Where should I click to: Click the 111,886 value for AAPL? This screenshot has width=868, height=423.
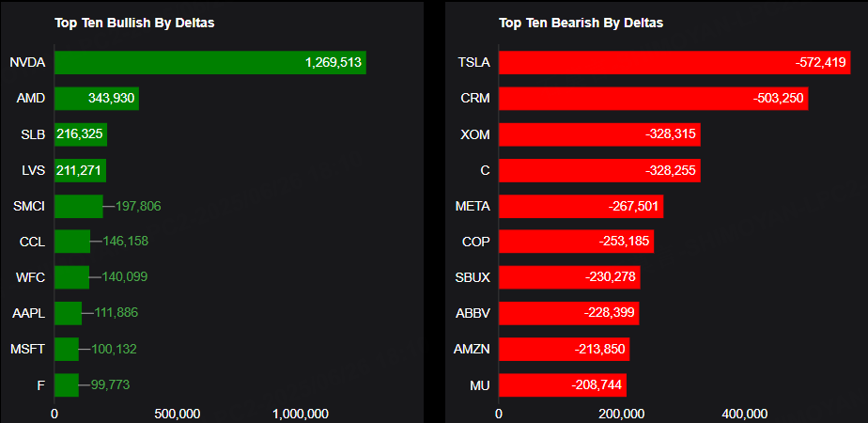click(116, 313)
